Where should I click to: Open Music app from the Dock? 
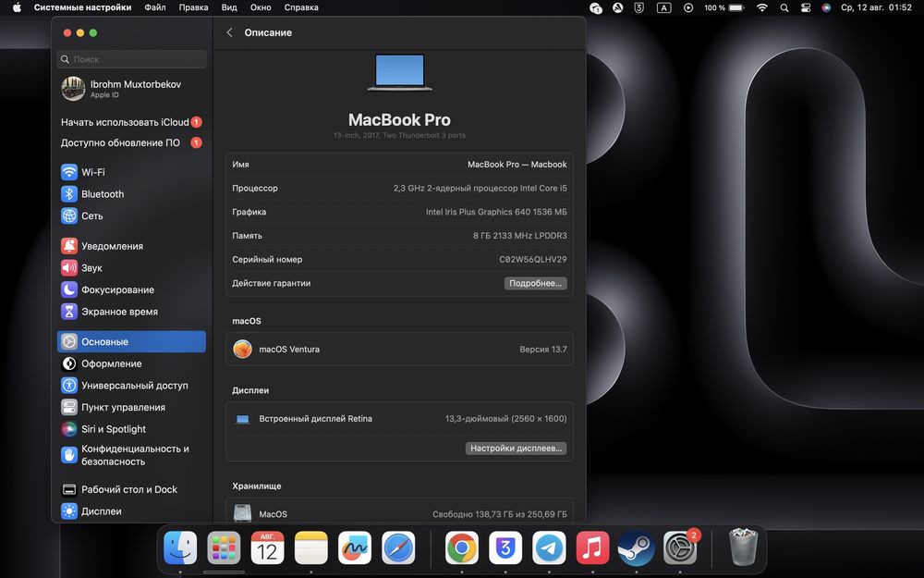[593, 547]
